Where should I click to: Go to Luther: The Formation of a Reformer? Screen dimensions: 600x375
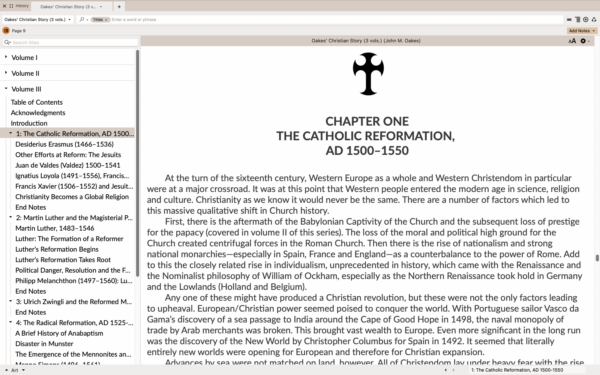69,239
